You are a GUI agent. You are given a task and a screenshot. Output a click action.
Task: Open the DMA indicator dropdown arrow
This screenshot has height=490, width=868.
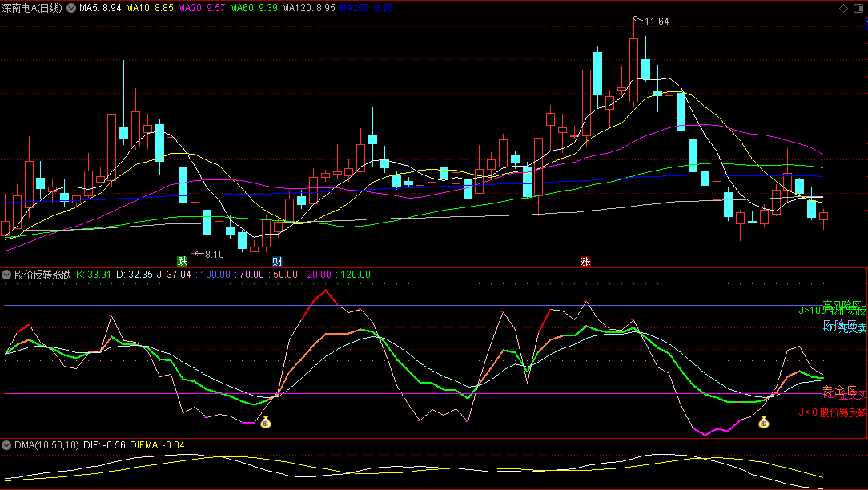(x=6, y=445)
